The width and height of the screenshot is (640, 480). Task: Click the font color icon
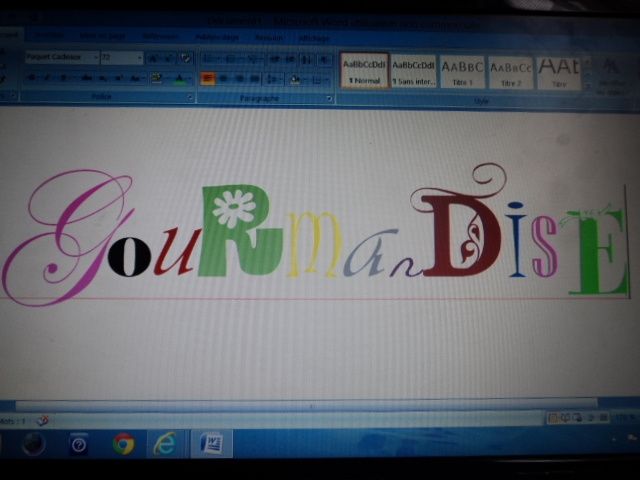[179, 79]
